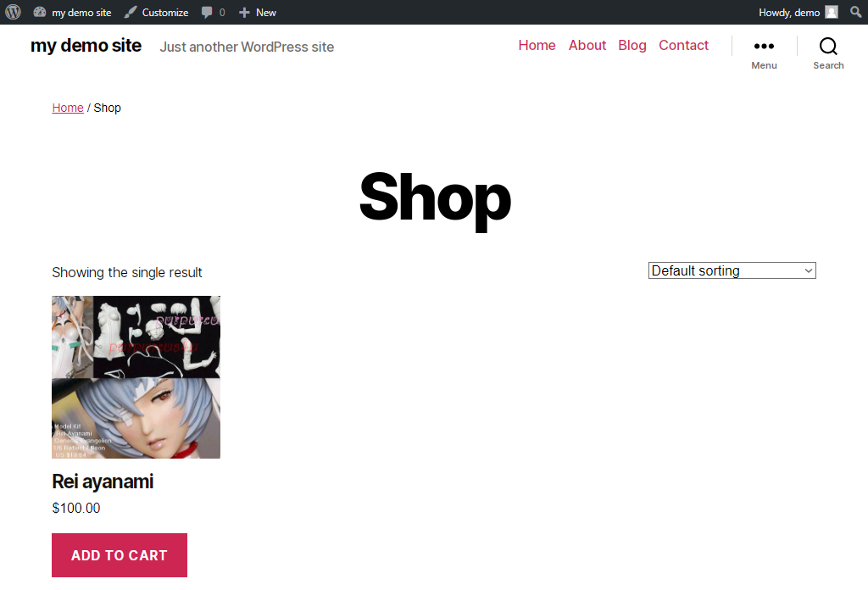This screenshot has width=868, height=590.
Task: Open the Blog page
Action: point(632,46)
